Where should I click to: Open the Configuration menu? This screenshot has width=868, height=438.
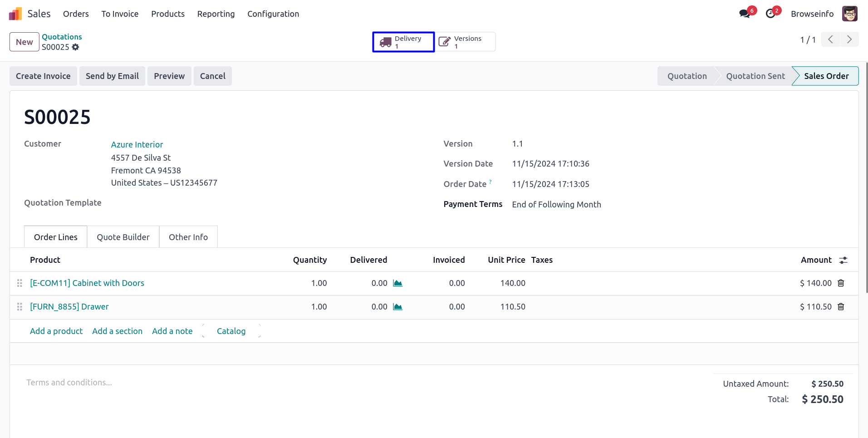coord(273,14)
